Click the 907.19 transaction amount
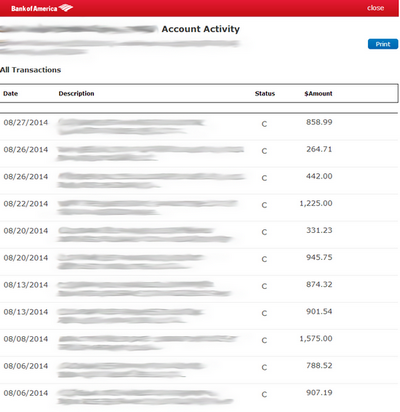Image resolution: width=400 pixels, height=412 pixels. [x=319, y=392]
